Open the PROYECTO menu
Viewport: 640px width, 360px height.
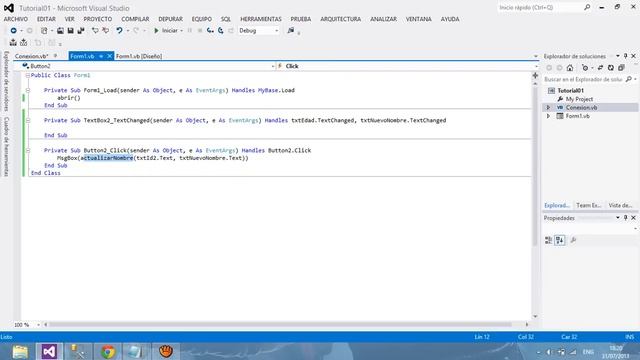[x=98, y=19]
